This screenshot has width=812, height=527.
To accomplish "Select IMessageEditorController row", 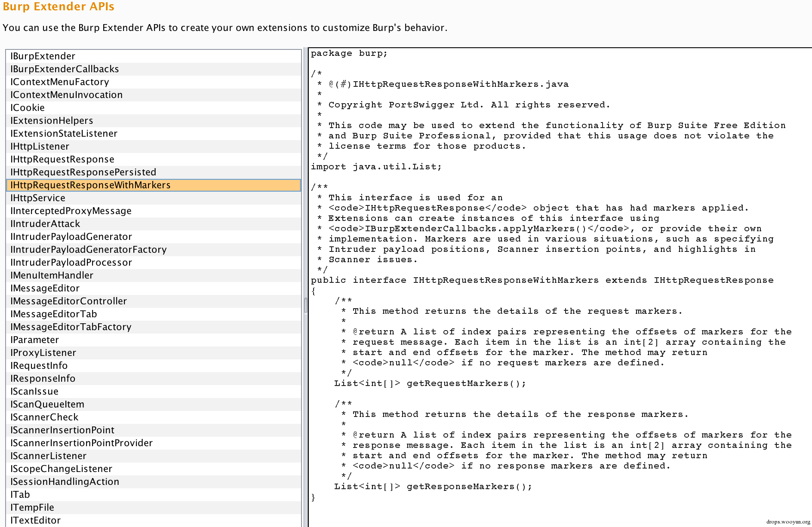I will (x=154, y=301).
